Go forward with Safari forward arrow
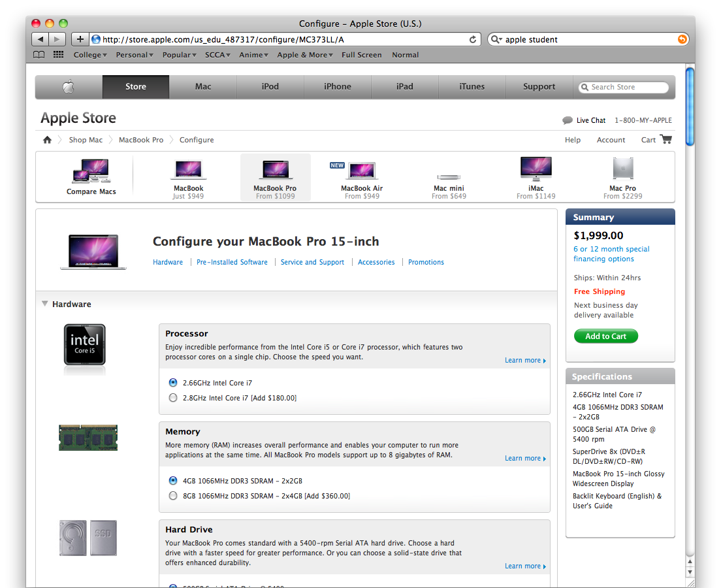 tap(57, 40)
